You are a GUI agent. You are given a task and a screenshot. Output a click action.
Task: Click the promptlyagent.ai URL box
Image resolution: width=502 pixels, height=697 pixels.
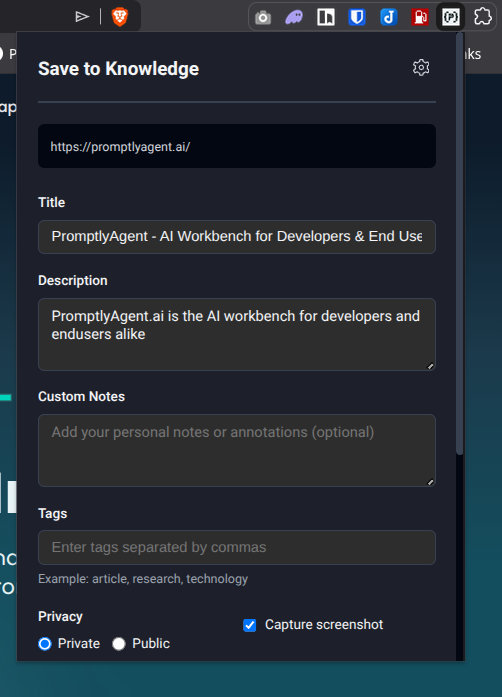(x=237, y=146)
